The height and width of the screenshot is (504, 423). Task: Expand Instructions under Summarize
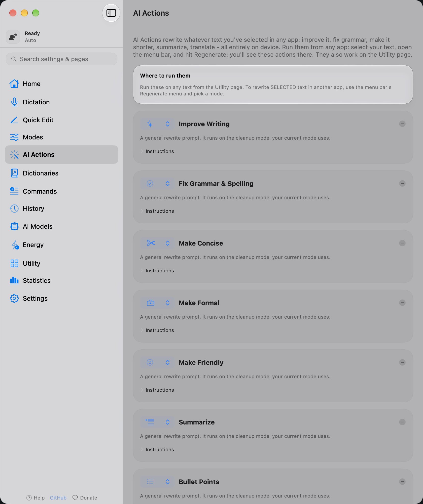coord(157,450)
